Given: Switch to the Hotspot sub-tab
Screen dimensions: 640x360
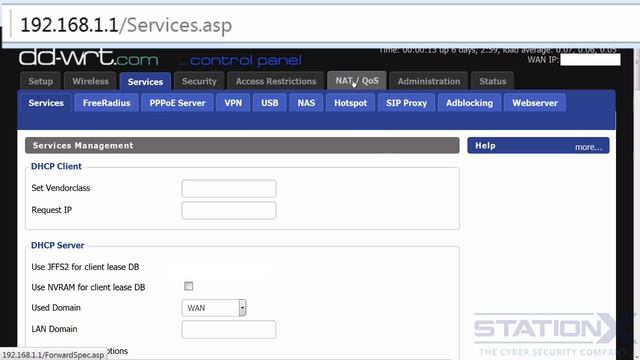Looking at the screenshot, I should (350, 103).
